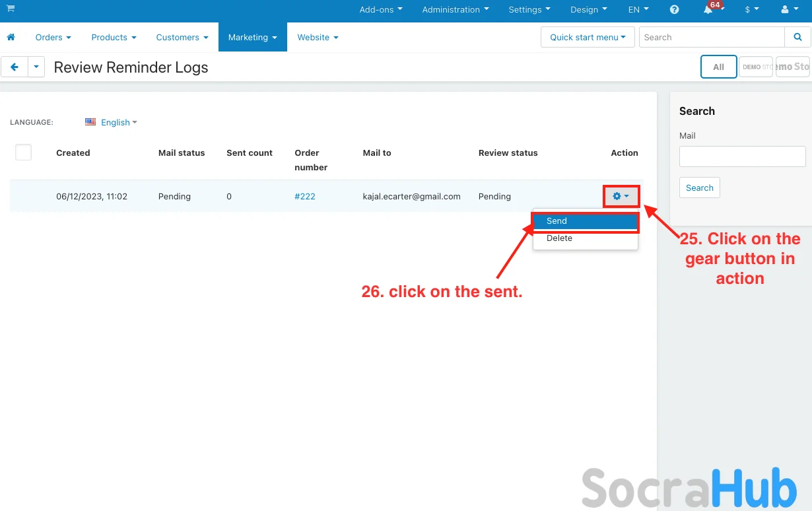
Task: Open the Marketing menu
Action: point(253,37)
